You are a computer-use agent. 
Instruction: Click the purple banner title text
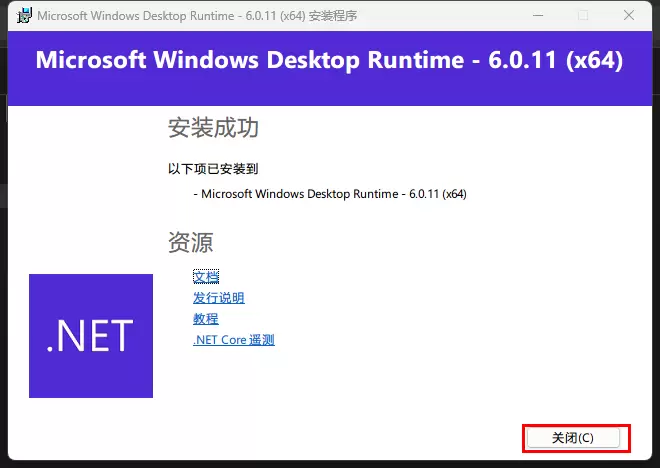coord(329,60)
